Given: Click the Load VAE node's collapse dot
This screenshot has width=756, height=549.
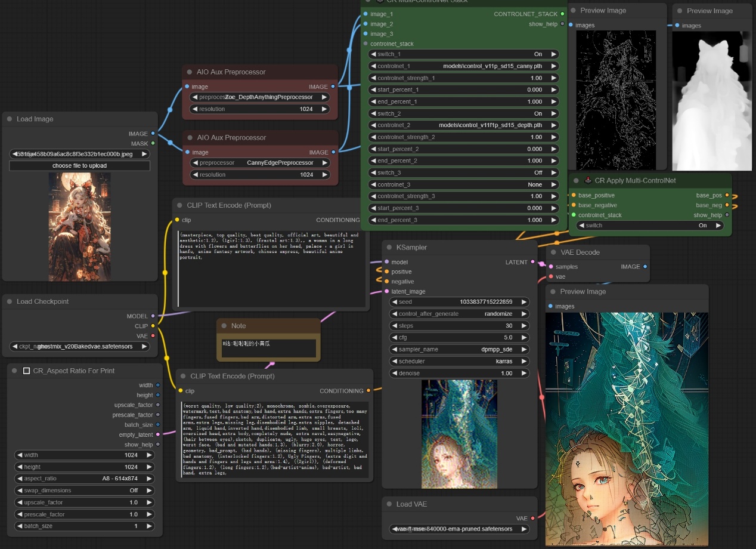Looking at the screenshot, I should (x=389, y=504).
